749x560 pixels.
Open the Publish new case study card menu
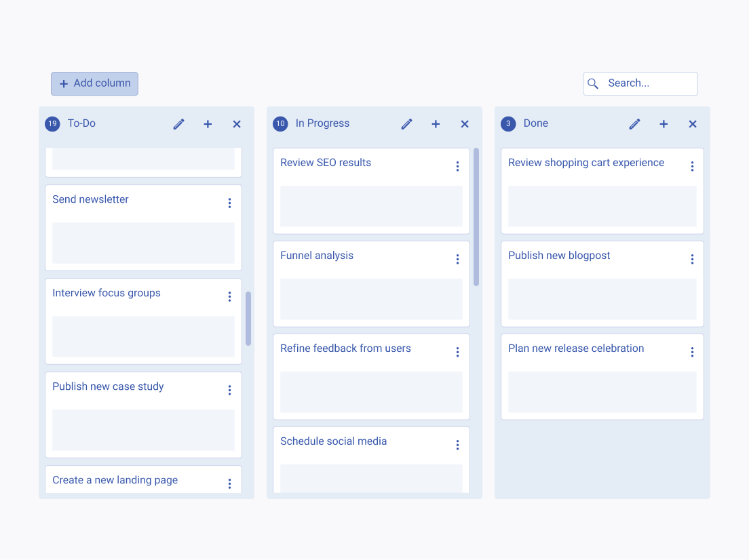click(x=230, y=391)
